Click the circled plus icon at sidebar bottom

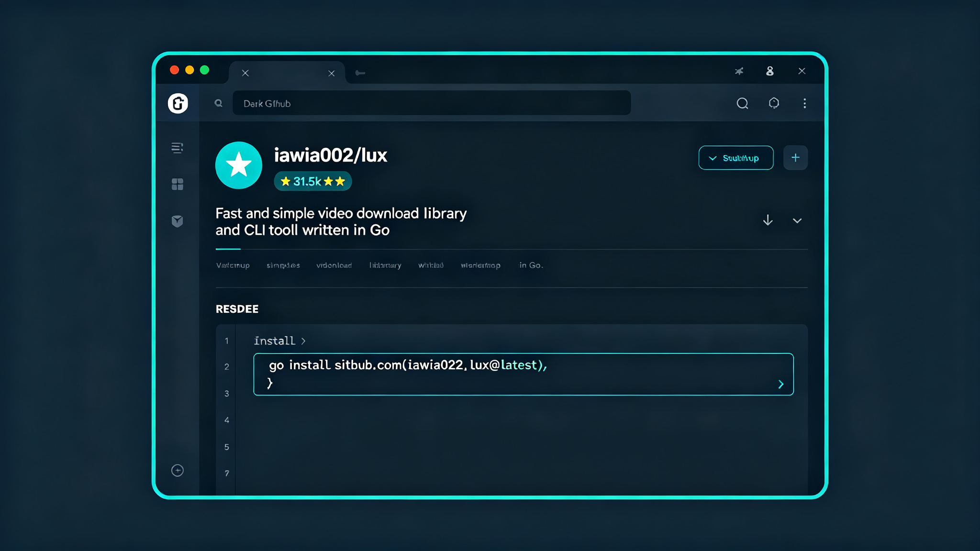178,471
